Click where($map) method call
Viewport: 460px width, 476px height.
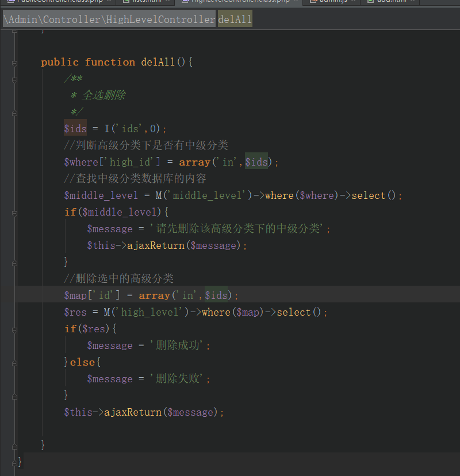point(232,312)
